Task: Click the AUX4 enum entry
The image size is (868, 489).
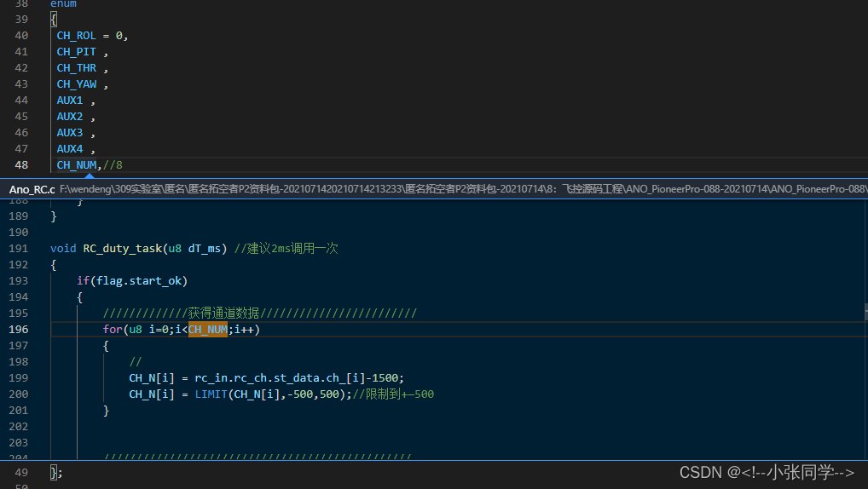Action: (70, 149)
